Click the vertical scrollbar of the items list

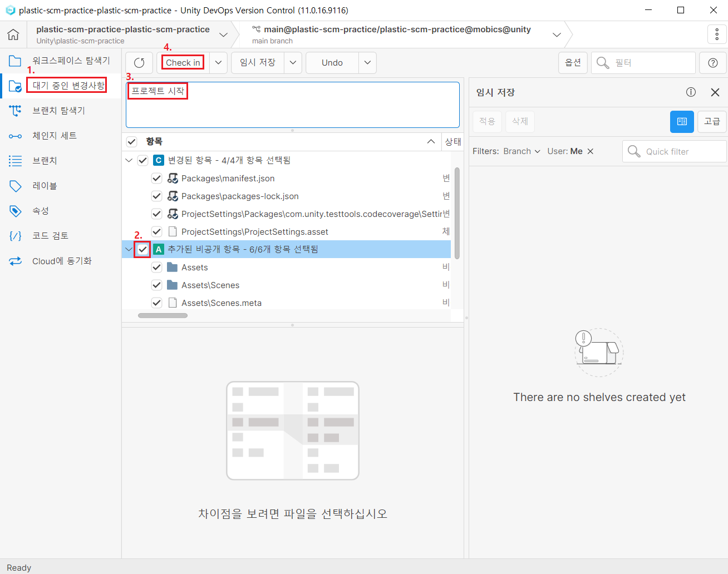(x=458, y=213)
